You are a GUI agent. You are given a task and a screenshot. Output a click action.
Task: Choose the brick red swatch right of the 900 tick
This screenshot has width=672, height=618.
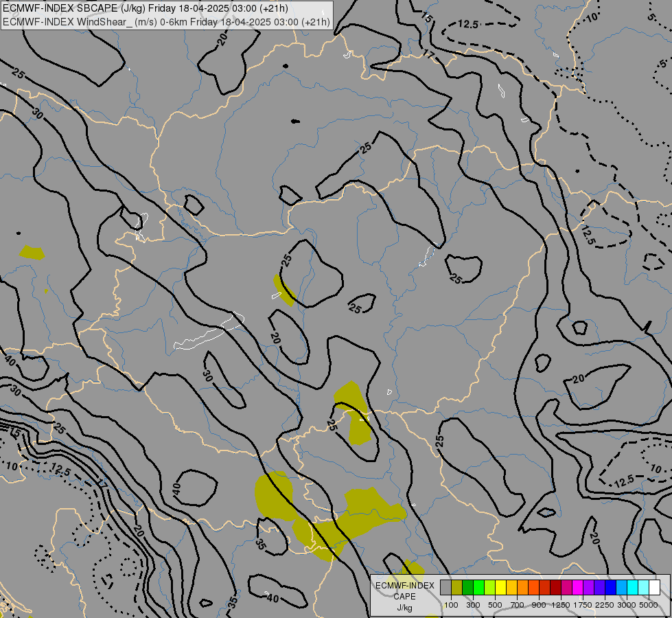[544, 587]
